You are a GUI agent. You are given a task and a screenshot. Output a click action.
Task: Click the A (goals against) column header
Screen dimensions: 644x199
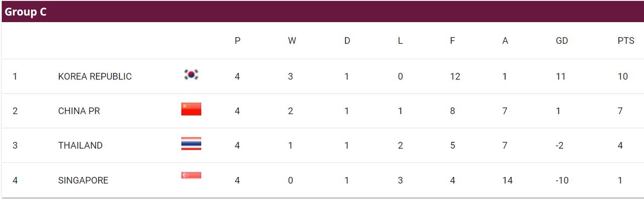505,41
